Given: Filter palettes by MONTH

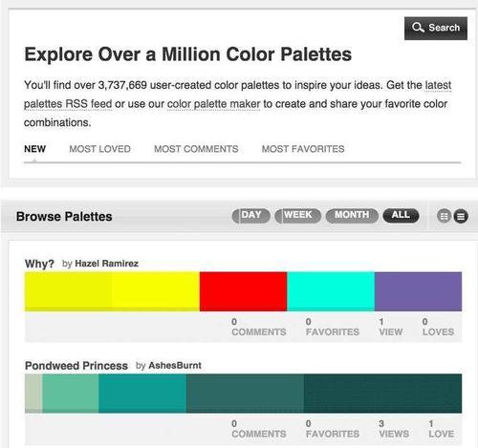Looking at the screenshot, I should 352,216.
